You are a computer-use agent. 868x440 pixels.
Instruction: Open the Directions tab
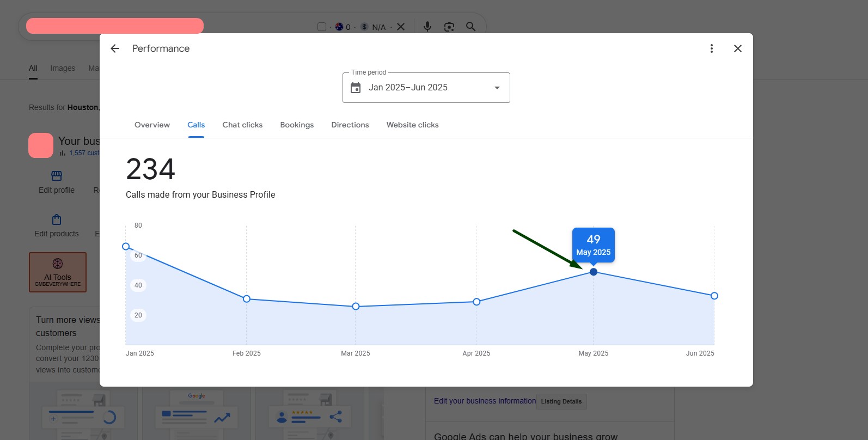(350, 125)
